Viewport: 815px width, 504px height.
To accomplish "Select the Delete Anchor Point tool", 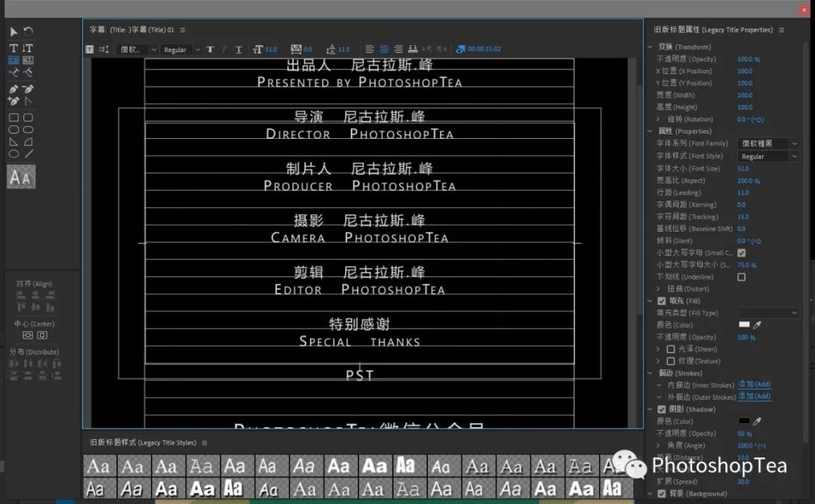I will [28, 89].
